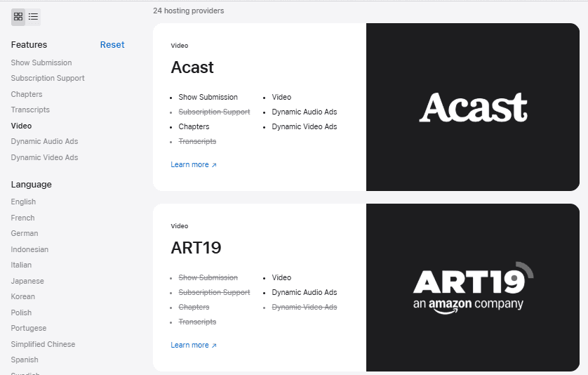This screenshot has height=375, width=588.
Task: Click the Features section heading
Action: [29, 45]
